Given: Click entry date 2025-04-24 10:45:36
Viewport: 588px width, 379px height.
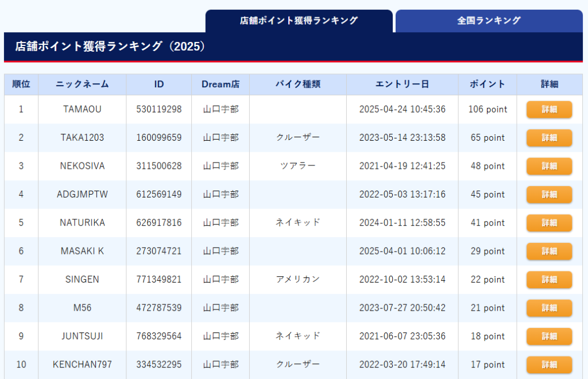Looking at the screenshot, I should point(403,109).
